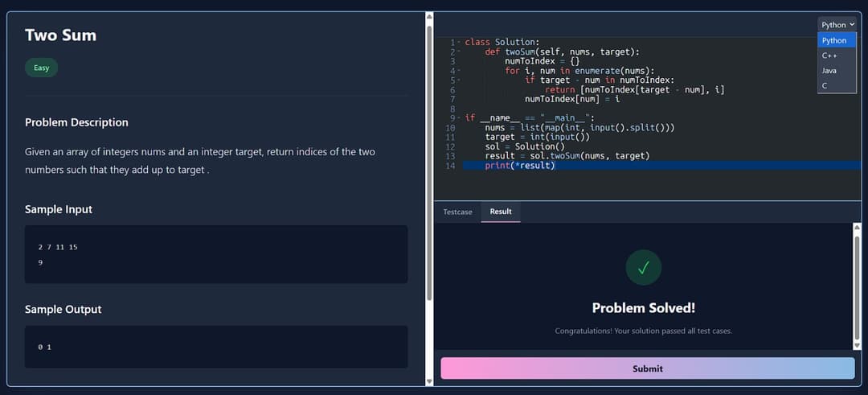Select highlighted Python option in list
The width and height of the screenshot is (868, 395).
pyautogui.click(x=833, y=40)
